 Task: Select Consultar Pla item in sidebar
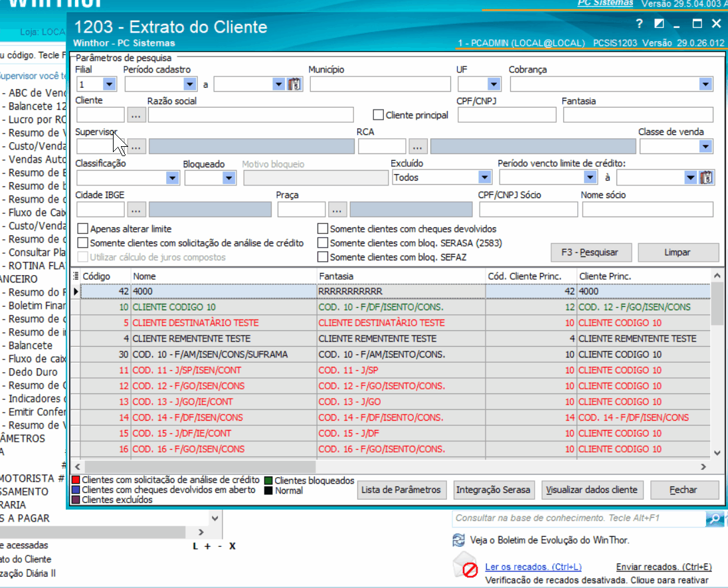click(x=34, y=252)
